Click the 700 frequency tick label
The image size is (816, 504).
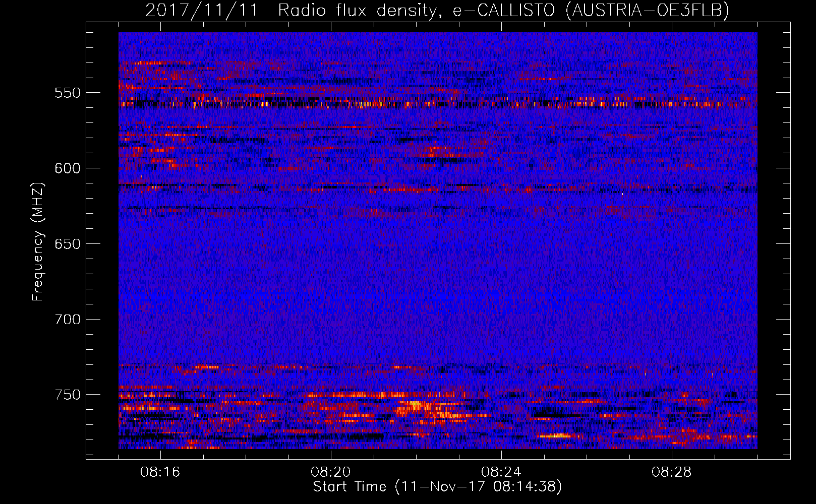coord(68,320)
